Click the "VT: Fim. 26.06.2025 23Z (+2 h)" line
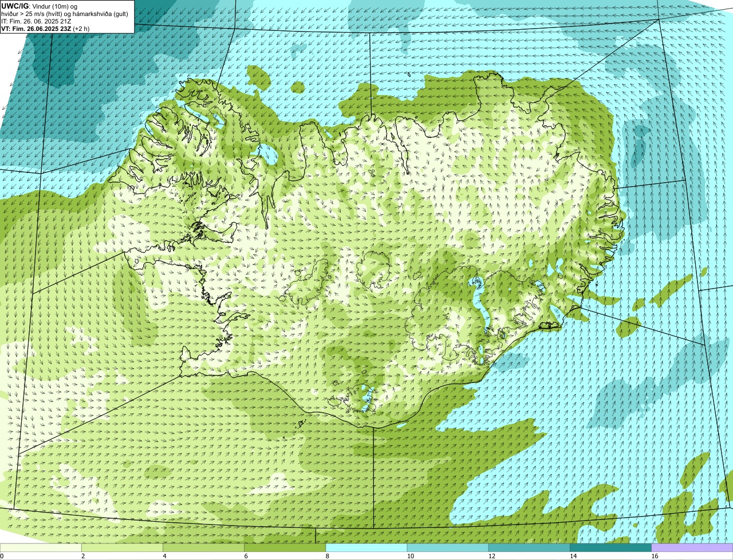The height and width of the screenshot is (560, 733). point(45,28)
